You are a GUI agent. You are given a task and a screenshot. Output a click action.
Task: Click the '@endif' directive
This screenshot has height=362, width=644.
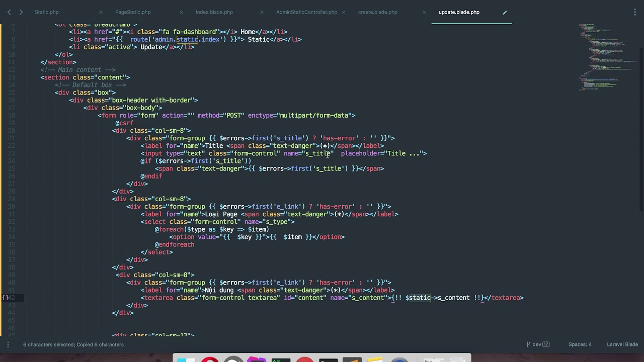click(151, 176)
